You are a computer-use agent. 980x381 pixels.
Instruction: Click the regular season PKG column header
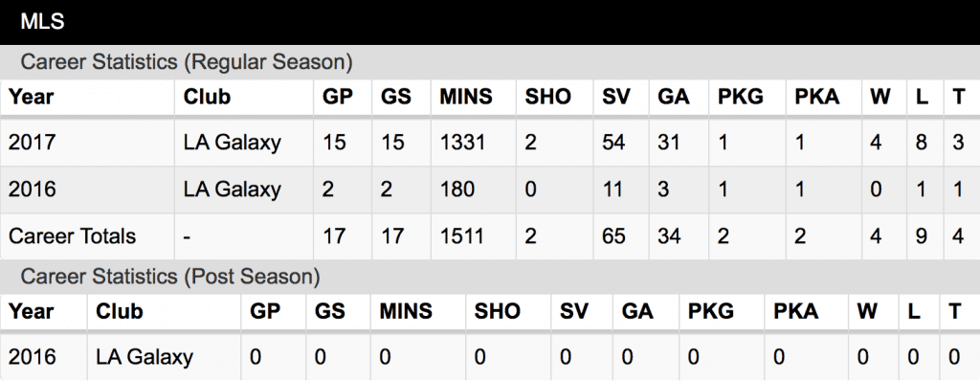[x=741, y=97]
